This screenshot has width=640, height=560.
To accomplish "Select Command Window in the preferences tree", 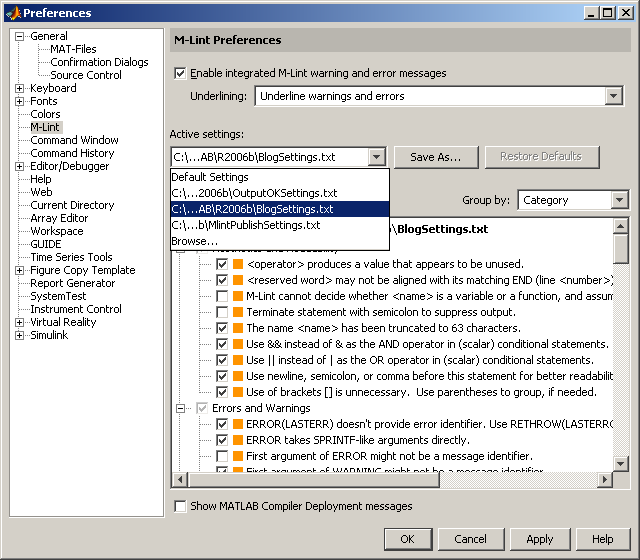I will coord(74,140).
